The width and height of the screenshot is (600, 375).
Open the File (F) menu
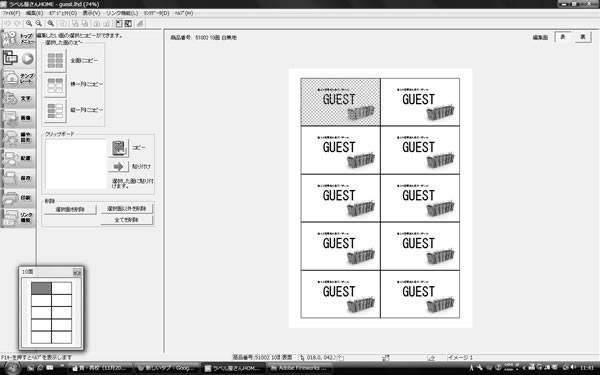pyautogui.click(x=11, y=13)
